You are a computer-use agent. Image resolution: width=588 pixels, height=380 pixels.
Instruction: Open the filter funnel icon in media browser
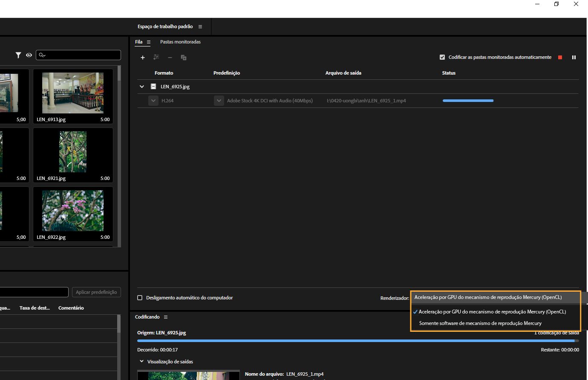click(18, 55)
